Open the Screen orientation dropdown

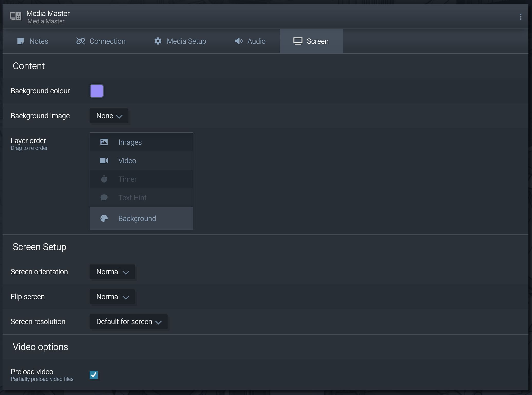[112, 272]
